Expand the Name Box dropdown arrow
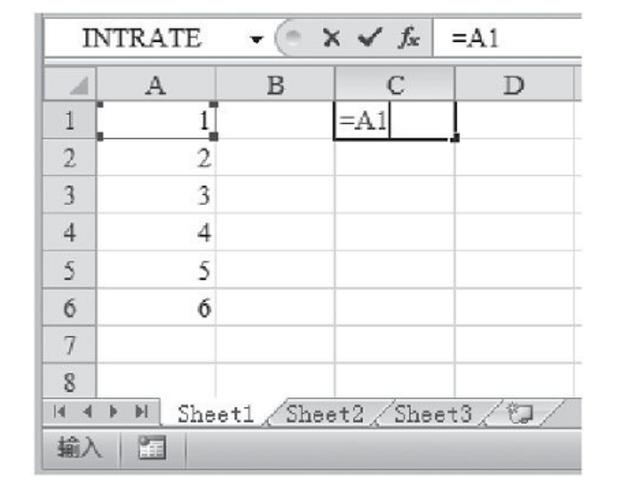Viewport: 640px width, 503px height. click(257, 40)
